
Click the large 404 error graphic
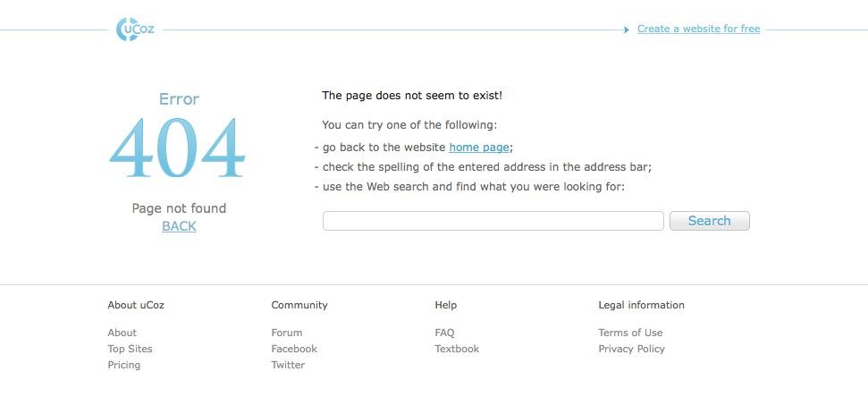(x=178, y=149)
